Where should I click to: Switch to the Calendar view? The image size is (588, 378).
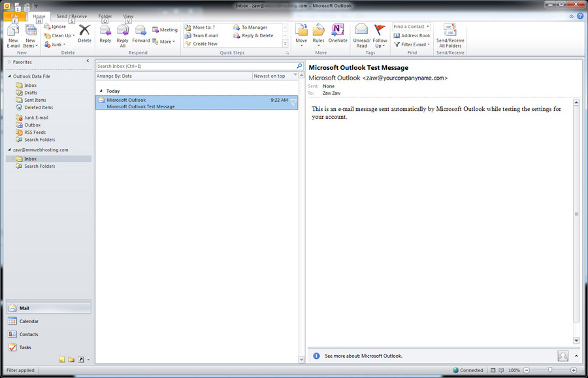point(48,321)
